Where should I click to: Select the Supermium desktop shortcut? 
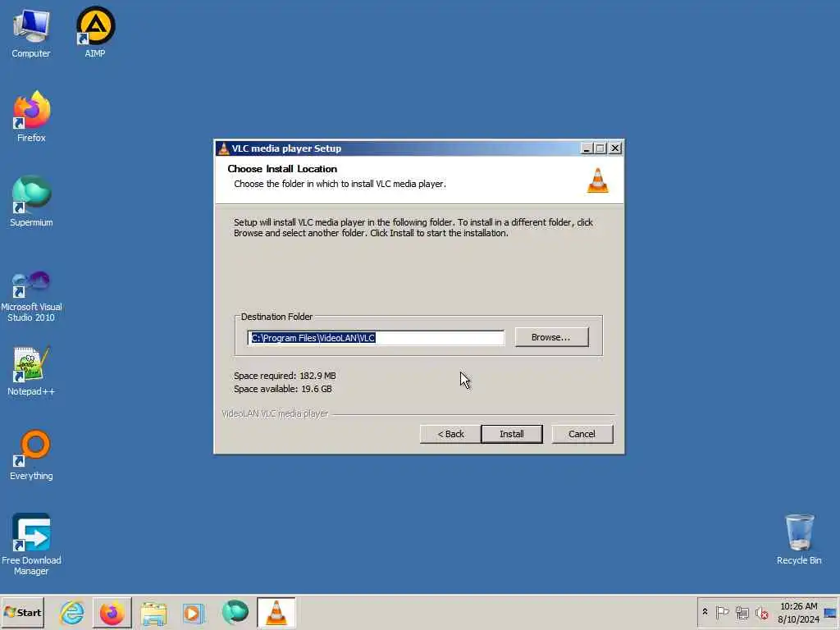[x=31, y=202]
